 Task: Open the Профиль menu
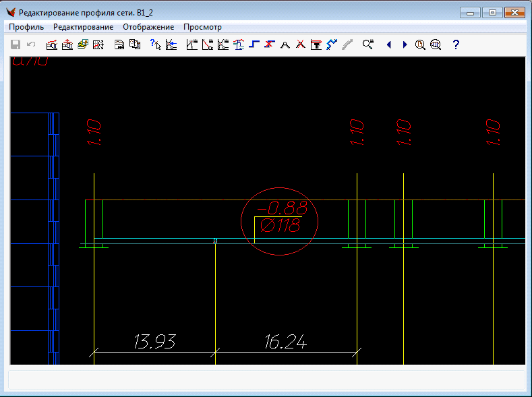tap(26, 27)
